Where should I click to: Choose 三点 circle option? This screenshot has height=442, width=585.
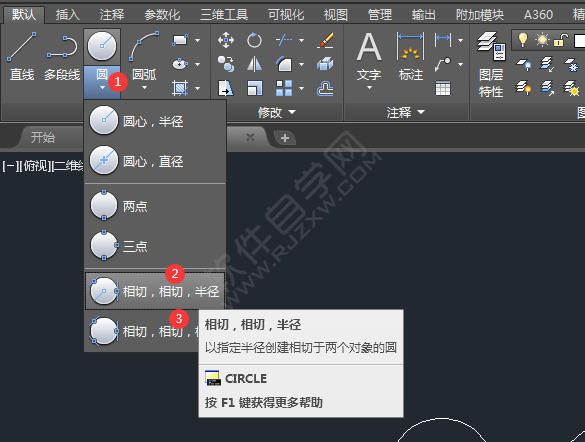(x=155, y=246)
